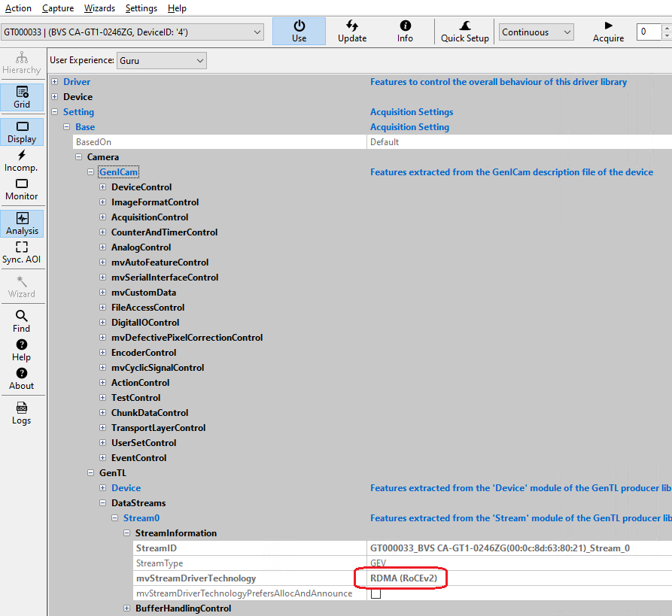Screen dimensions: 672x616
Task: Open the device selection dropdown
Action: tap(132, 32)
